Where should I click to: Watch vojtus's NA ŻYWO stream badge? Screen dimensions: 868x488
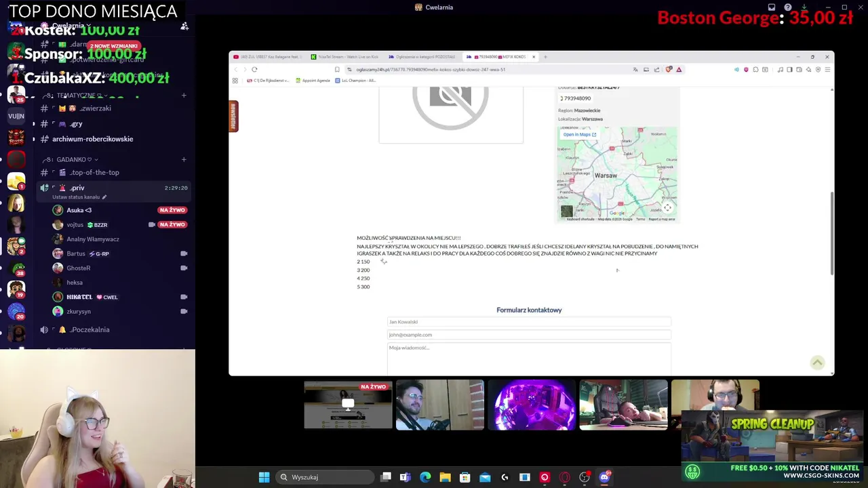tap(172, 224)
